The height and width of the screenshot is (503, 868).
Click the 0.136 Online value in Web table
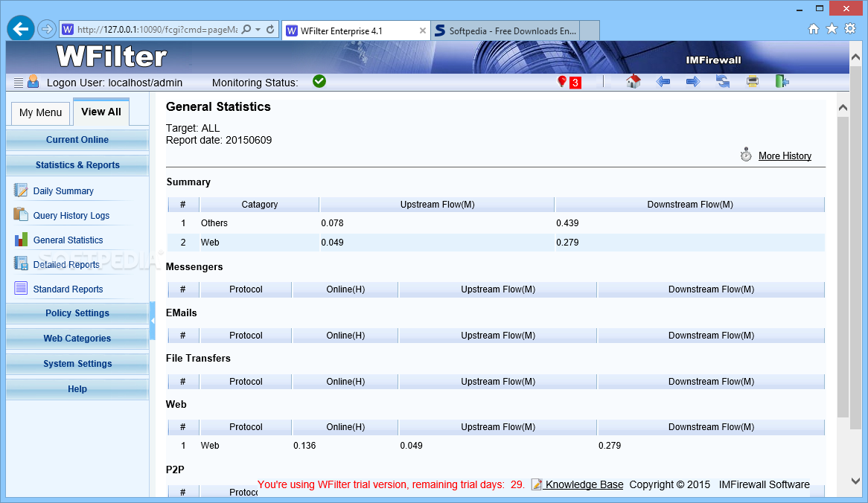pyautogui.click(x=304, y=446)
